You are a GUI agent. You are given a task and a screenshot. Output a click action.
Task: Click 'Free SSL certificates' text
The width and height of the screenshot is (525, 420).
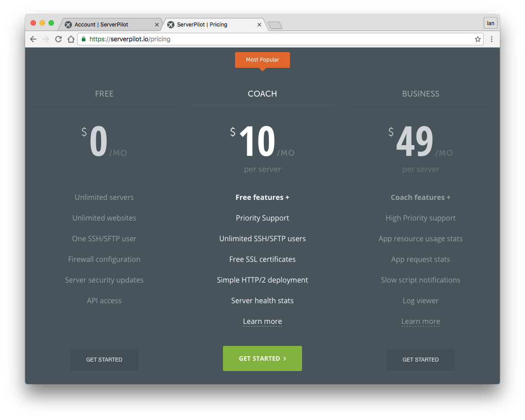[262, 259]
